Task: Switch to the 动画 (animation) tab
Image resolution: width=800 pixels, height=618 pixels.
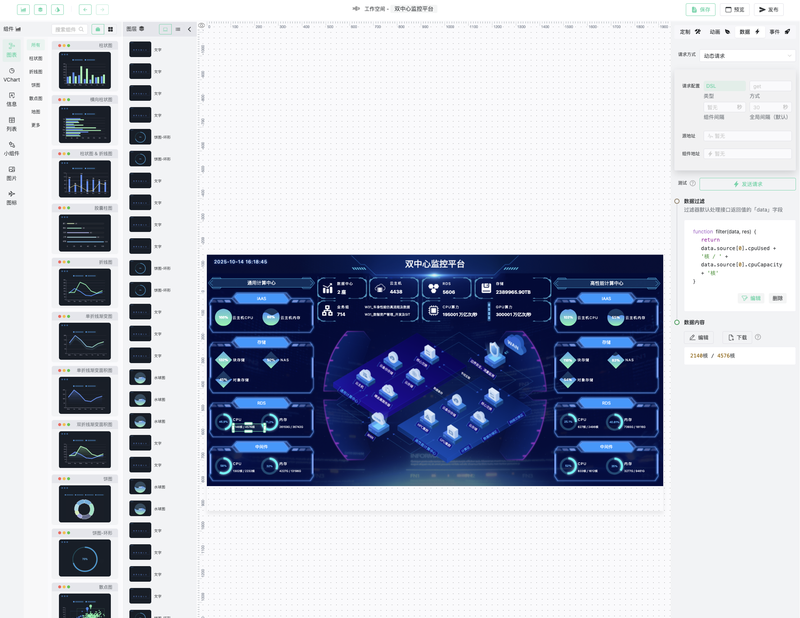Action: pos(720,32)
